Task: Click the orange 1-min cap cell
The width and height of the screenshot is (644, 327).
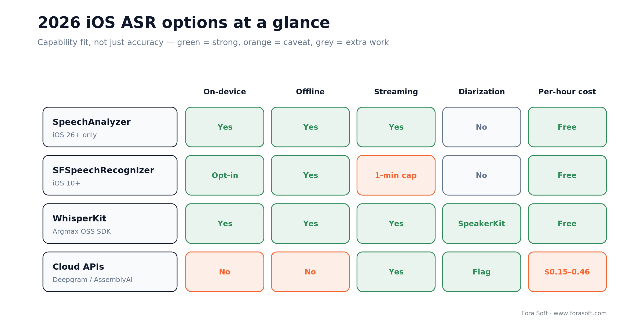Action: point(396,175)
